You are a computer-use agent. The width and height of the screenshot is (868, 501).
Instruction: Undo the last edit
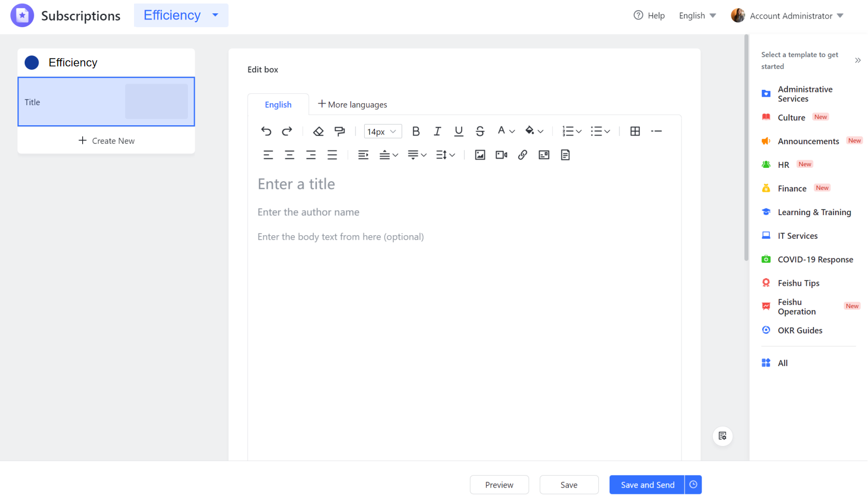tap(266, 131)
